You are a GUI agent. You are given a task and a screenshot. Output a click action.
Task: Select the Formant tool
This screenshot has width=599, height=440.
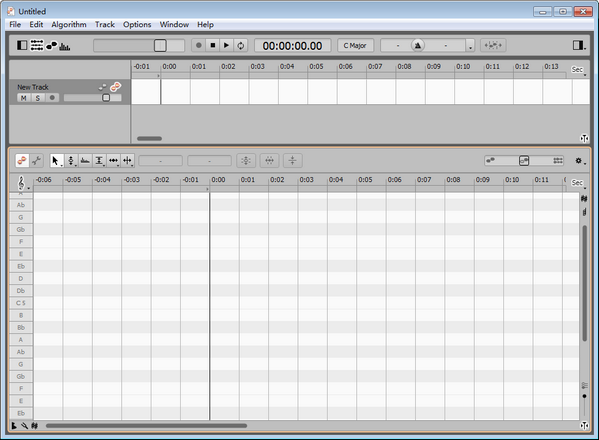85,160
